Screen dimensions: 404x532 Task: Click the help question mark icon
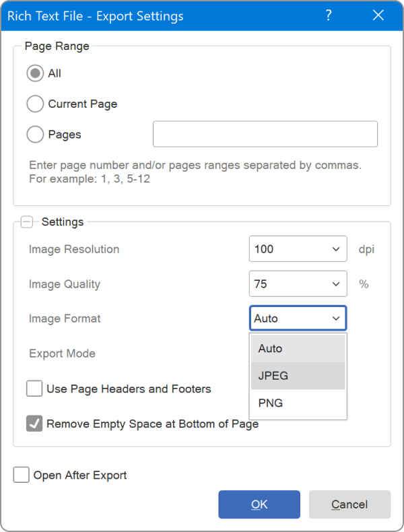[x=329, y=15]
